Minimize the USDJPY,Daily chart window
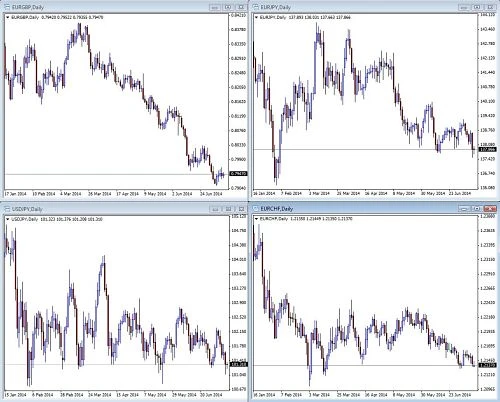 tap(215, 209)
